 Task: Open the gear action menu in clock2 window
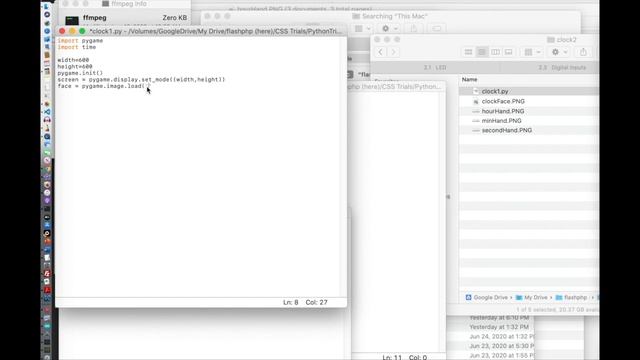tap(559, 52)
